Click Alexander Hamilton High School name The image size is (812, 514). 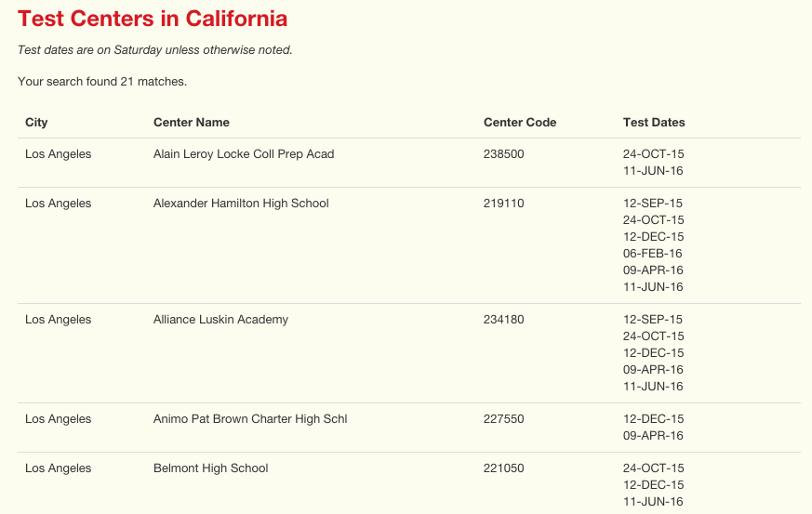click(241, 203)
